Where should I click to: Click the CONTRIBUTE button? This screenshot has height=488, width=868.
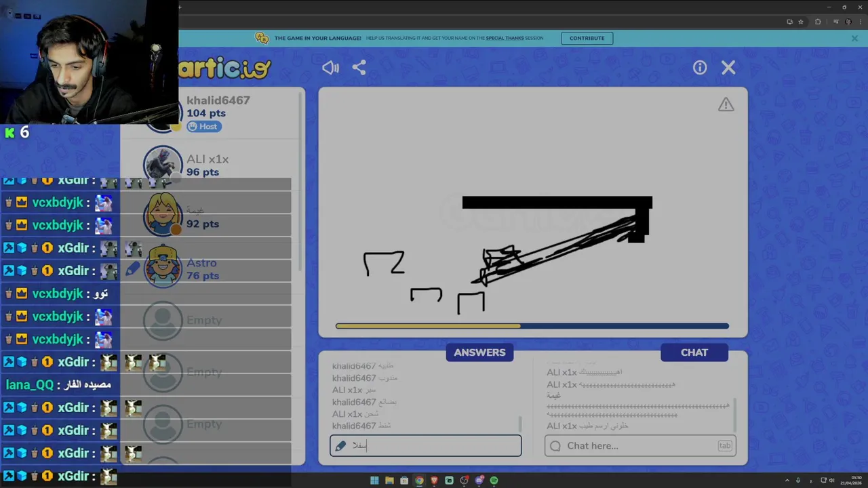(587, 38)
